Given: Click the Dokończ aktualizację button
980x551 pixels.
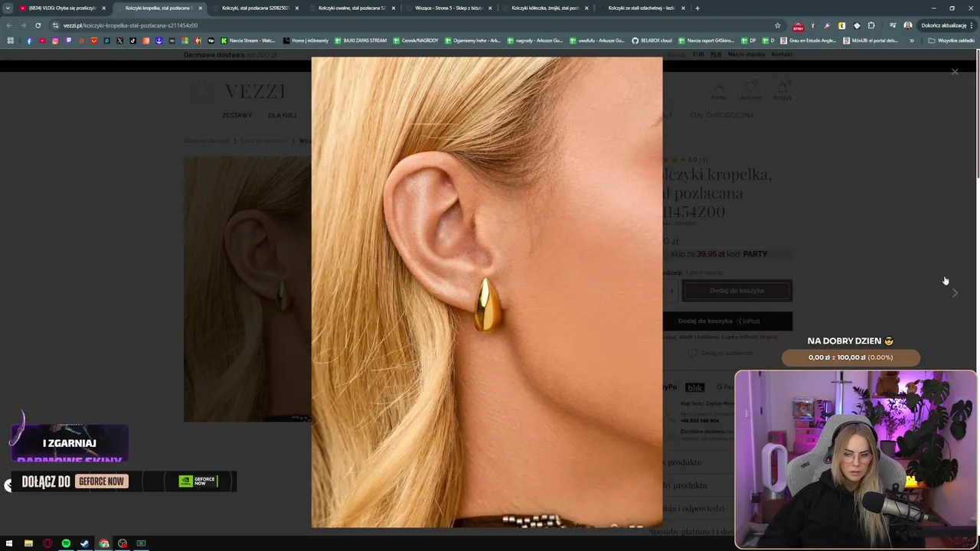Looking at the screenshot, I should tap(947, 25).
